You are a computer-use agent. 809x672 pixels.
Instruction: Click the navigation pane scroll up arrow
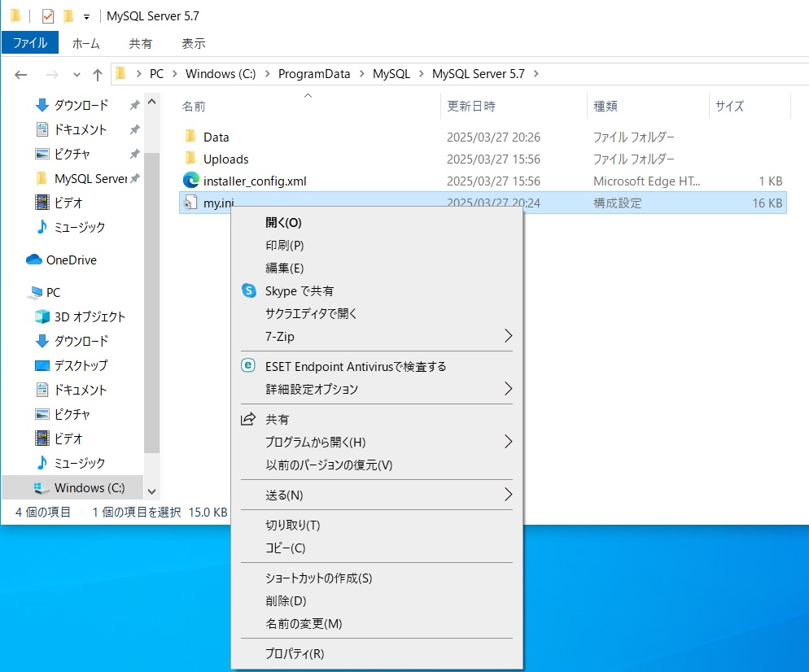point(151,103)
